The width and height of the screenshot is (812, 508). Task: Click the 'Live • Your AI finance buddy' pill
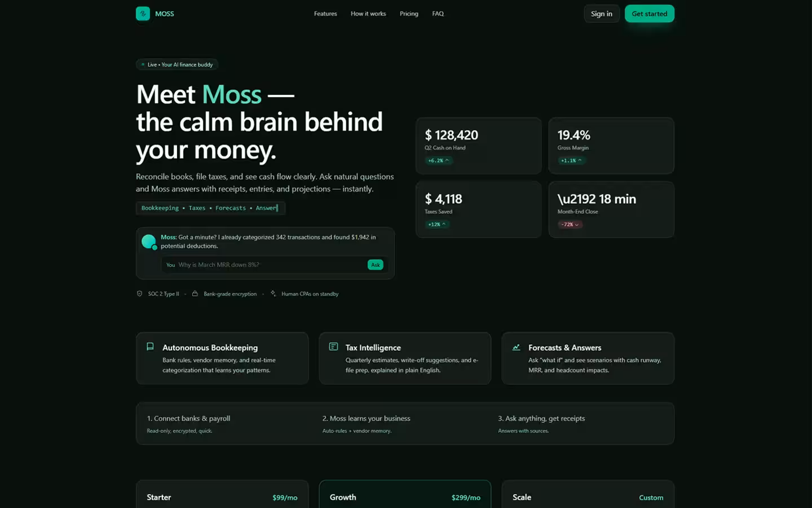[177, 64]
